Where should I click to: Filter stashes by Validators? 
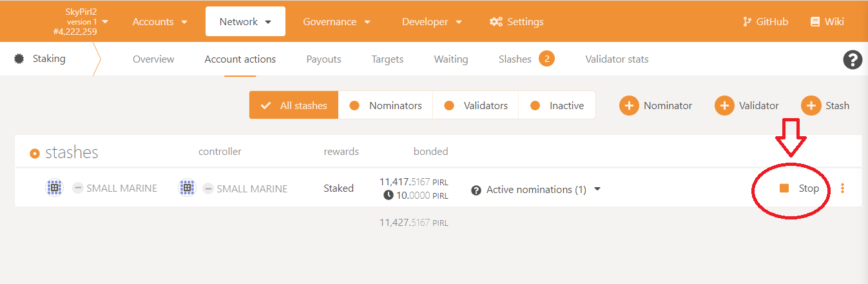click(476, 105)
